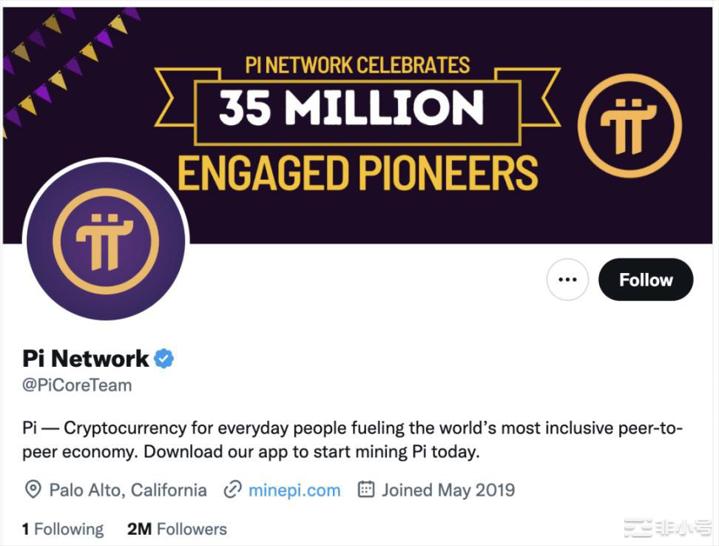Image resolution: width=719 pixels, height=546 pixels.
Task: Click the calendar joined-date icon
Action: (366, 490)
